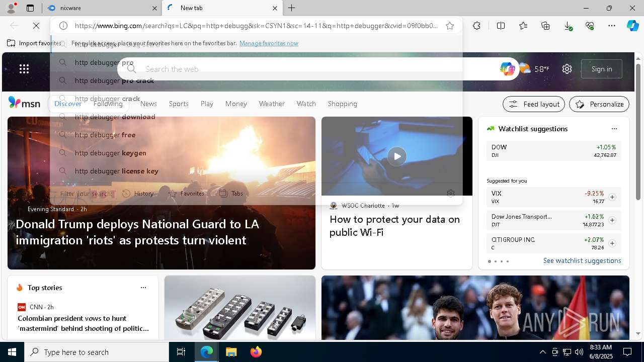The width and height of the screenshot is (644, 362).
Task: Click the address bar URL field
Action: (x=256, y=26)
